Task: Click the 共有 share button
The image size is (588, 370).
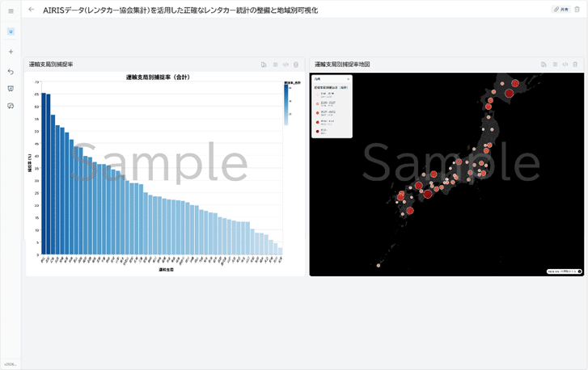Action: [x=561, y=10]
